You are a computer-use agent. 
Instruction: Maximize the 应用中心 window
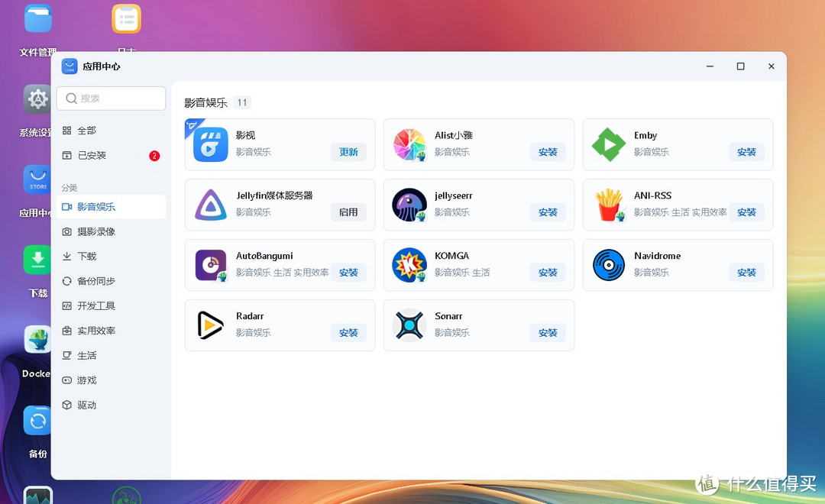point(740,66)
